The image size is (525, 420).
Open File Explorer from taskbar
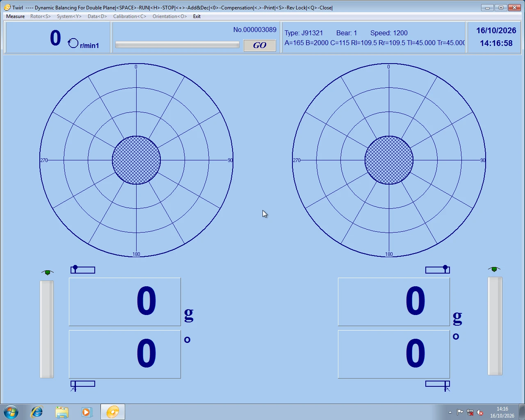(x=62, y=412)
